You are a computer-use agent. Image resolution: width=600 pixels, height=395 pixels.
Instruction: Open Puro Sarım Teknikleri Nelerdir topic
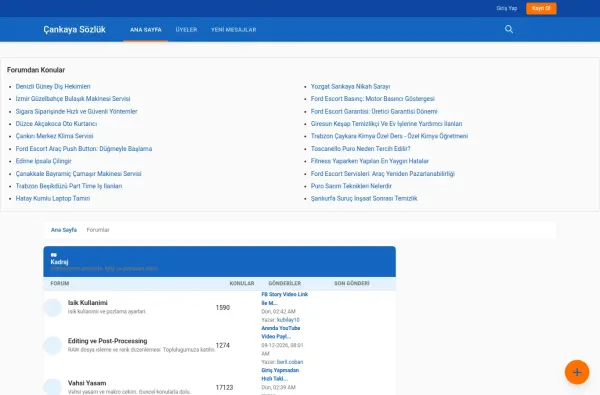pyautogui.click(x=351, y=186)
